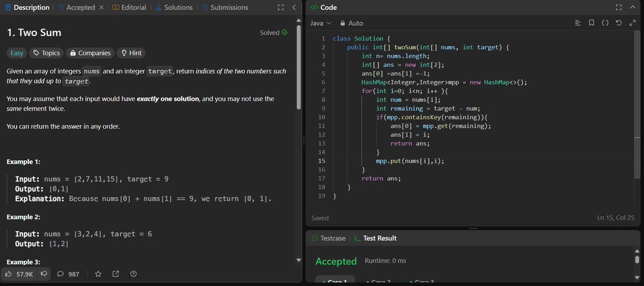Click the test result panel scrollbar
Screen dimensions: 644x286
tap(636, 260)
